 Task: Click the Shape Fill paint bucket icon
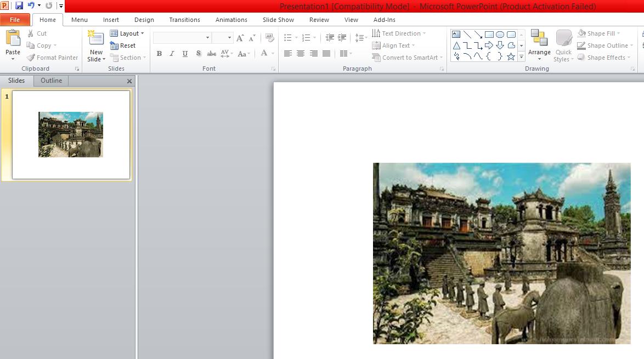tap(582, 33)
